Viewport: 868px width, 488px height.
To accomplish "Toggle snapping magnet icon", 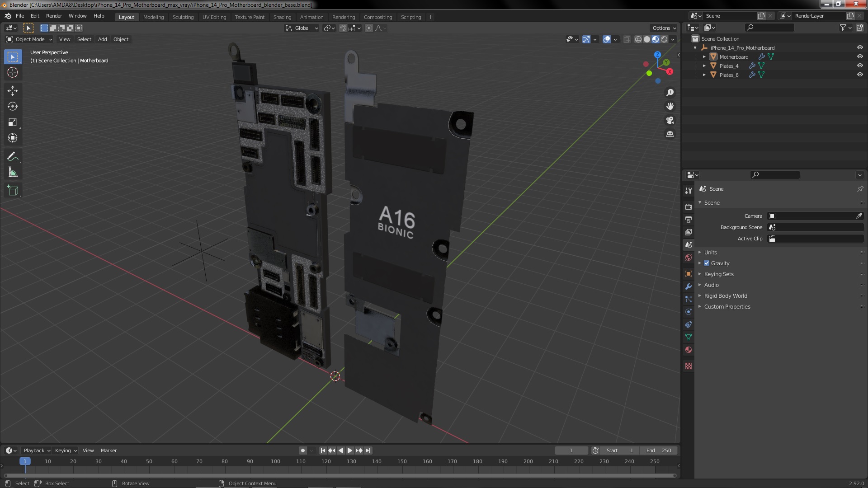I will (343, 28).
